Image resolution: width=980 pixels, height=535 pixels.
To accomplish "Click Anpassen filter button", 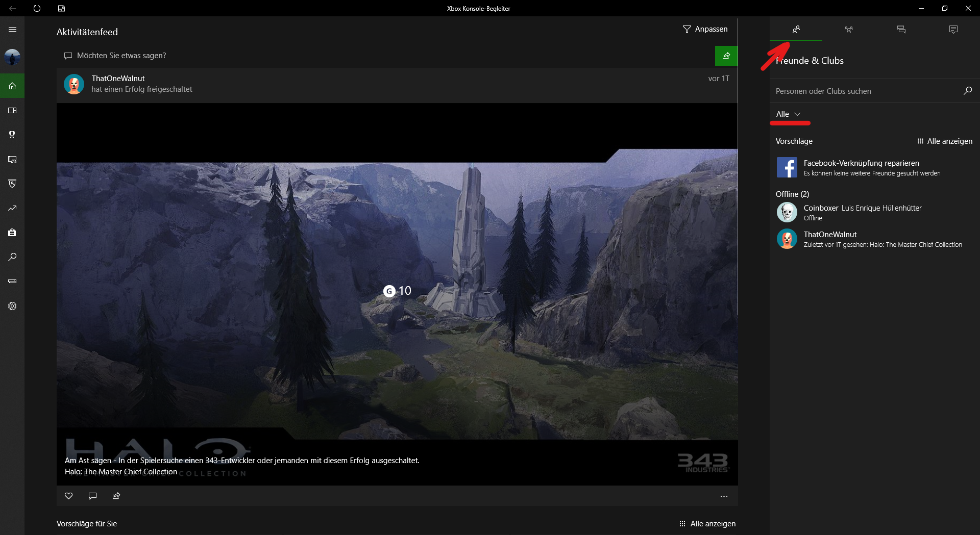I will (x=705, y=29).
